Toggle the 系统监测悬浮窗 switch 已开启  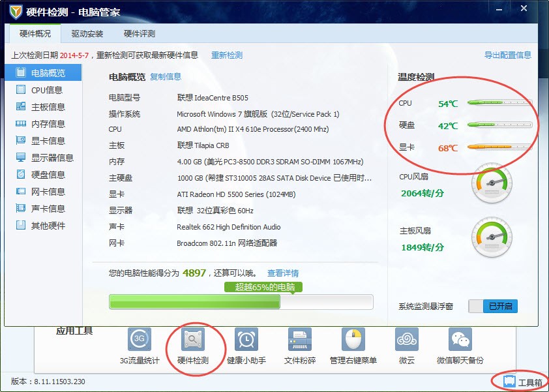[493, 306]
